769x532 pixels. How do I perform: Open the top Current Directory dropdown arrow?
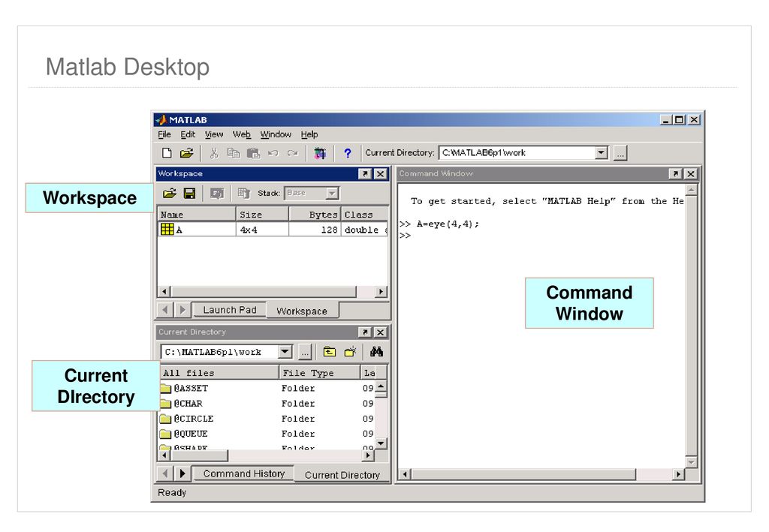(x=602, y=153)
